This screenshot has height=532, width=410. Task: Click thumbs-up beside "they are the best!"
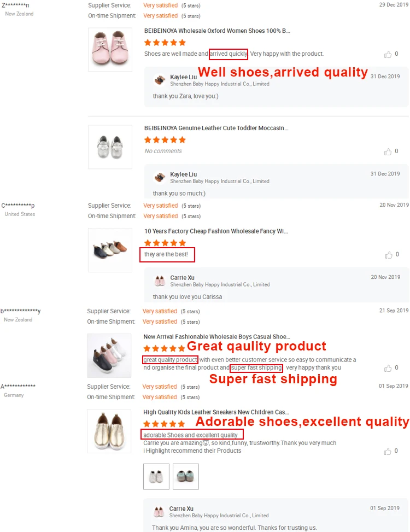389,255
